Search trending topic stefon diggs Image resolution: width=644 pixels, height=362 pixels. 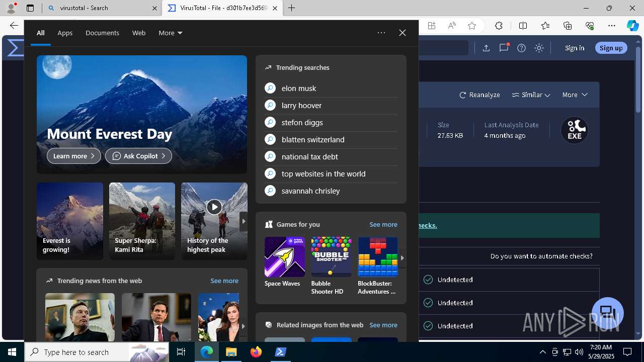click(x=331, y=122)
